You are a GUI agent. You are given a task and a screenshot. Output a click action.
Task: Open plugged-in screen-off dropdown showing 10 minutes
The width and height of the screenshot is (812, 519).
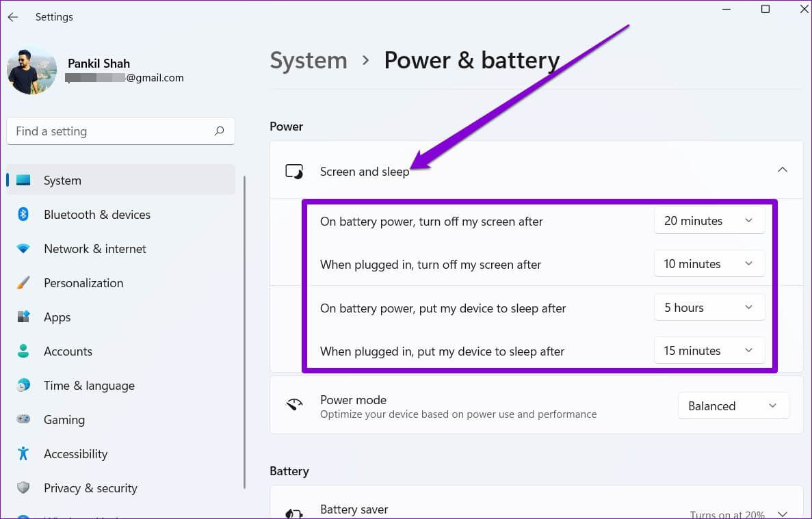click(x=709, y=264)
